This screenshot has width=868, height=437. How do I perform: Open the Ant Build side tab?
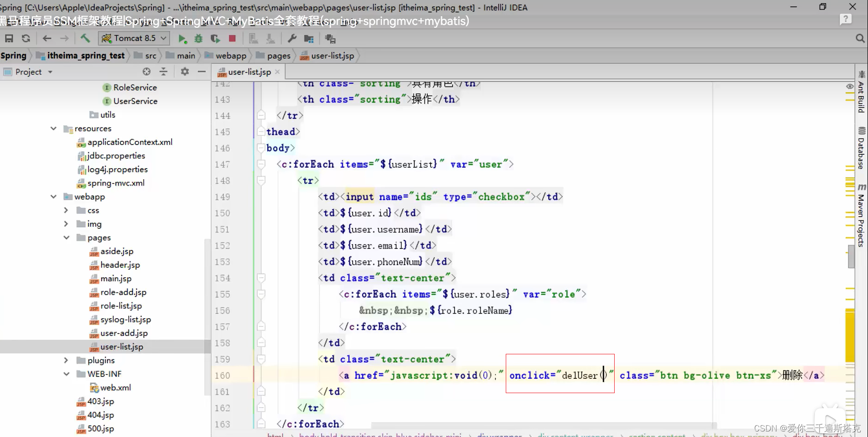pyautogui.click(x=861, y=92)
